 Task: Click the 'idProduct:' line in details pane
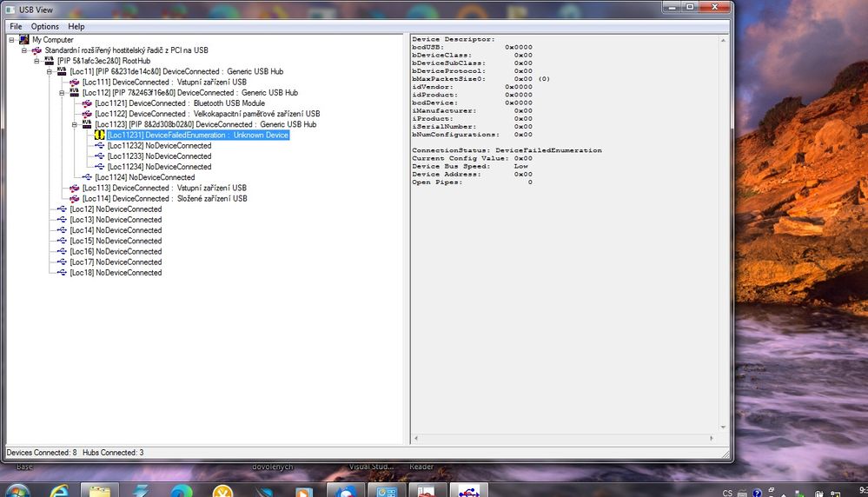pyautogui.click(x=472, y=95)
